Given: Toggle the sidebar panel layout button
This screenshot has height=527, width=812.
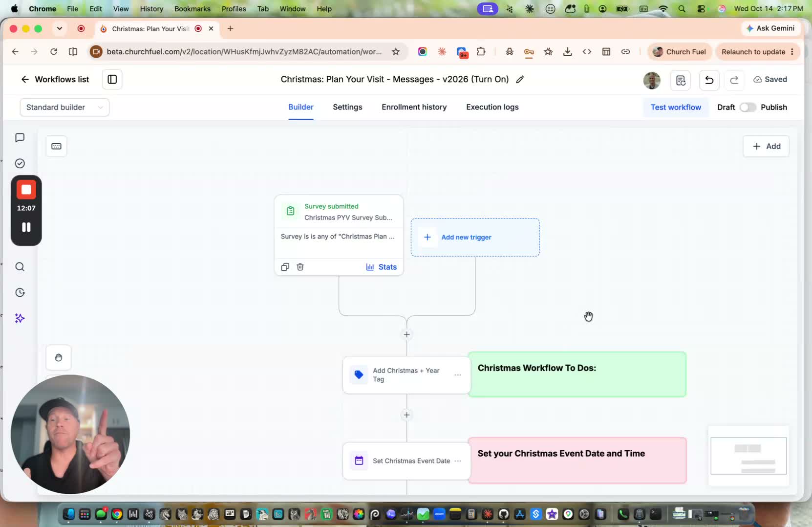Looking at the screenshot, I should pos(112,79).
